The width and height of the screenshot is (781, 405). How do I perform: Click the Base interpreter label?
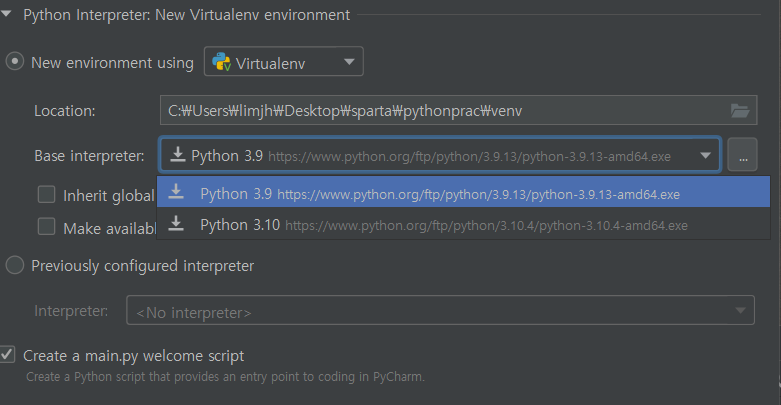point(89,156)
